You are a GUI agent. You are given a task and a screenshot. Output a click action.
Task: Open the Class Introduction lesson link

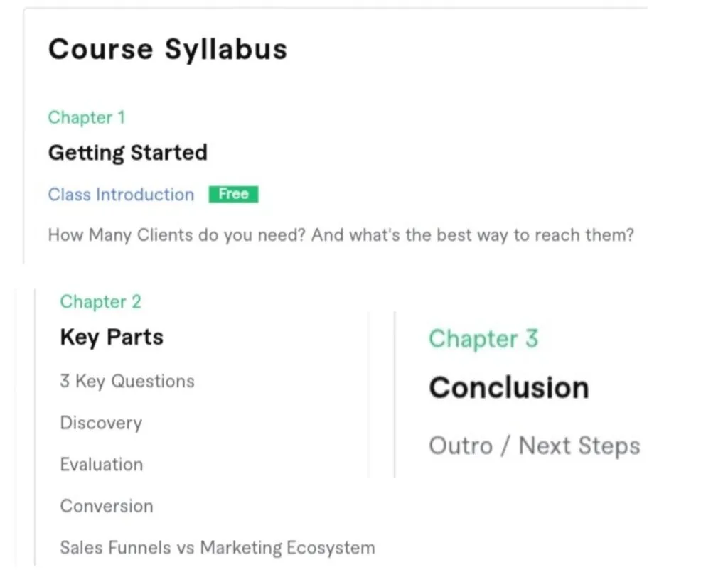[121, 195]
